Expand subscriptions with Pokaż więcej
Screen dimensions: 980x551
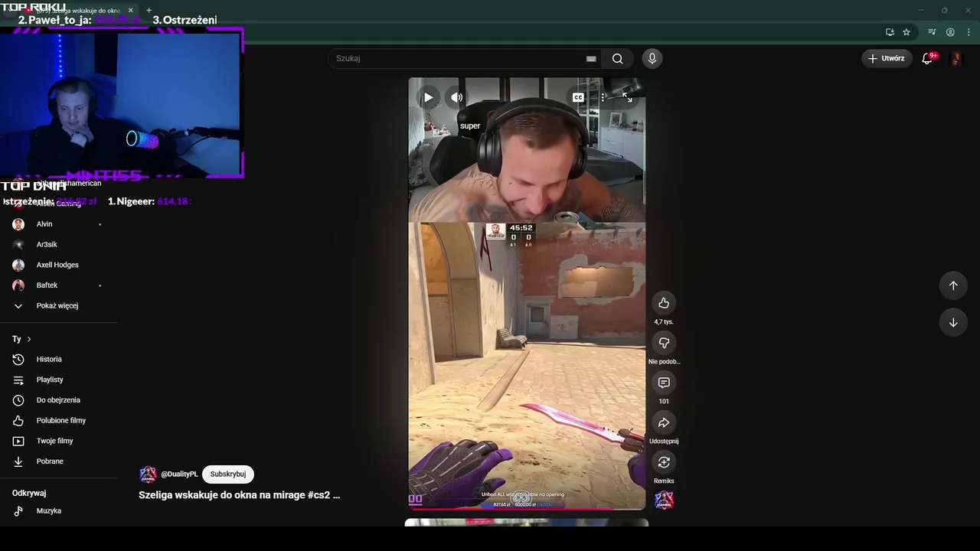pos(58,305)
